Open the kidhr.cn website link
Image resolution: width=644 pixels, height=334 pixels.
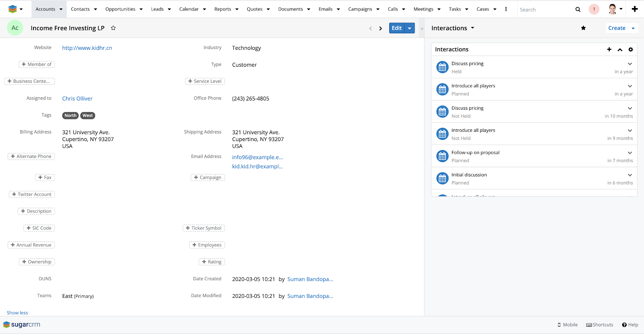(87, 48)
